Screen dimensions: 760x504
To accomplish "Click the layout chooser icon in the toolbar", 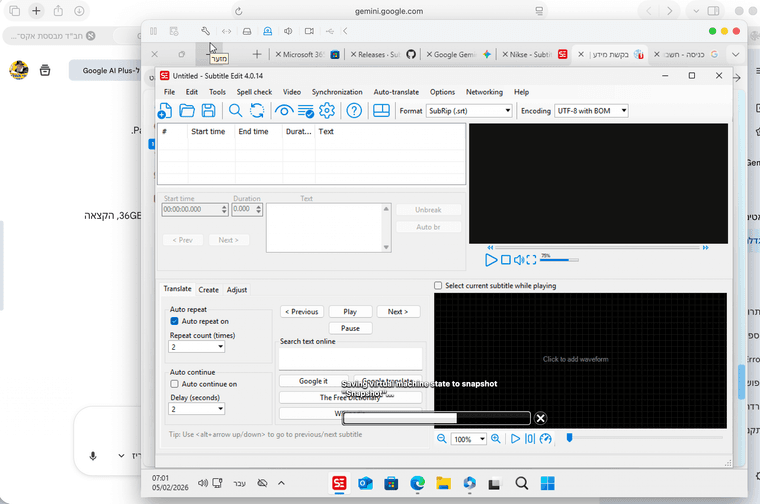I will click(381, 111).
